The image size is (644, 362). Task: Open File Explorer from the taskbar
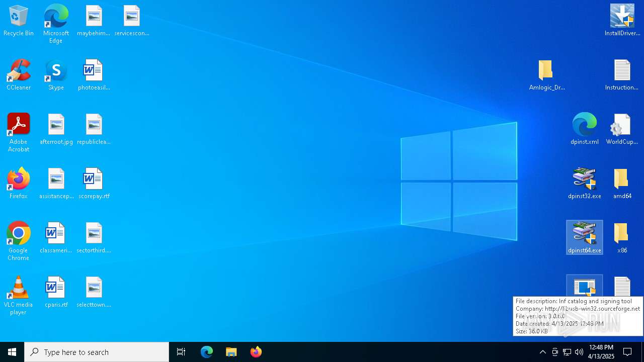point(231,352)
